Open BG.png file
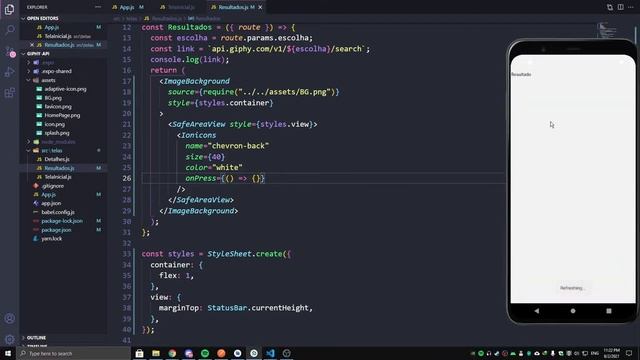This screenshot has width=640, height=360. coord(53,98)
